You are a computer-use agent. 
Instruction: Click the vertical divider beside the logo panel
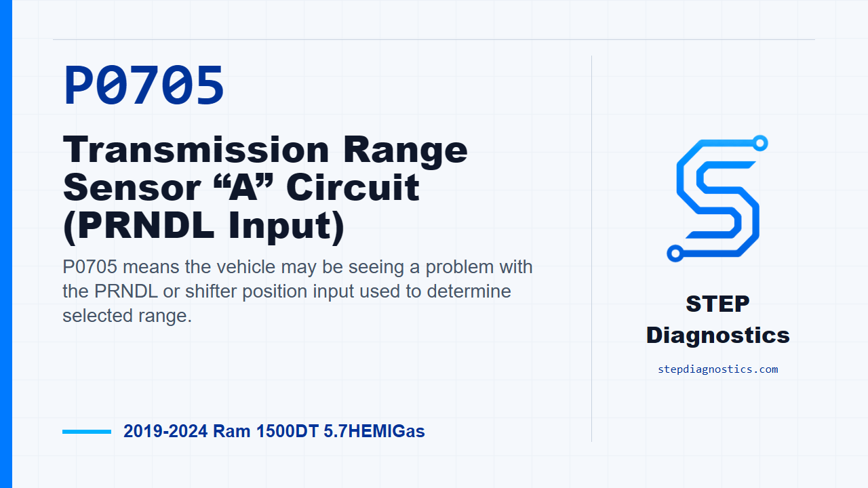tap(591, 249)
